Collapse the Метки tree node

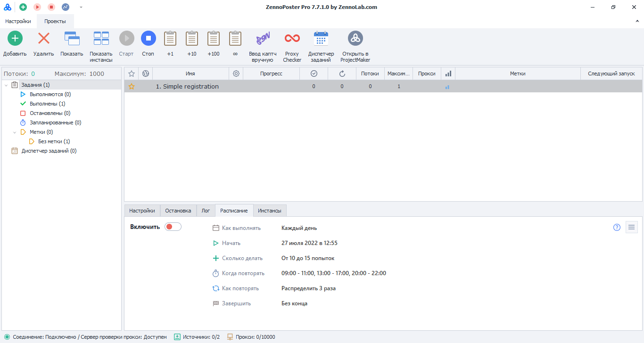(x=15, y=132)
